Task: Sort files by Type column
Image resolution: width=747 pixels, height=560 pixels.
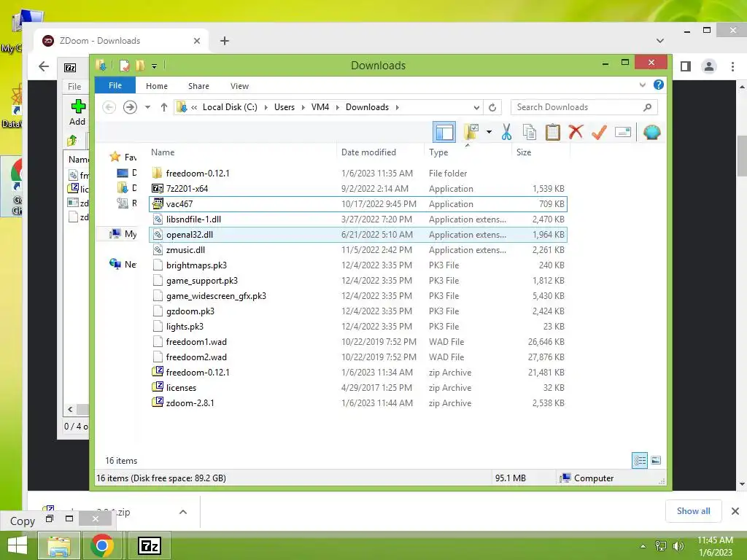Action: tap(438, 152)
